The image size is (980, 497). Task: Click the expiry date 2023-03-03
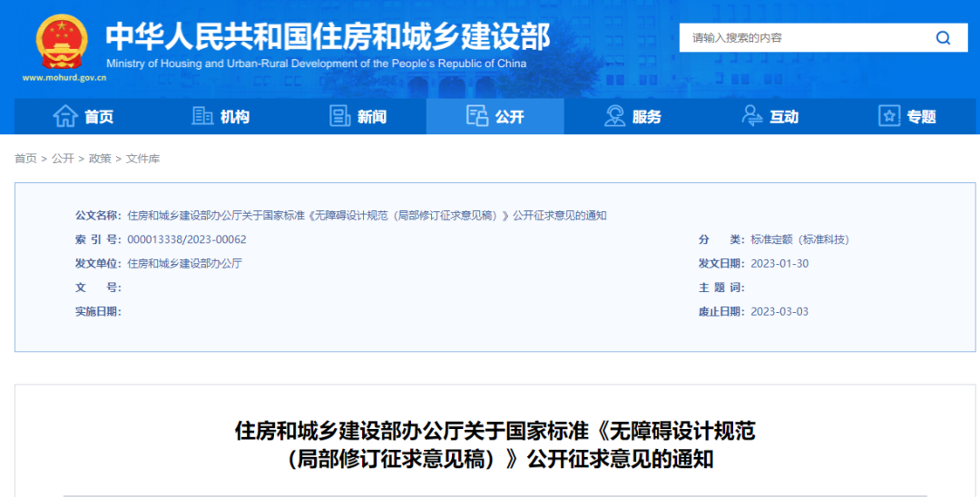pyautogui.click(x=779, y=312)
